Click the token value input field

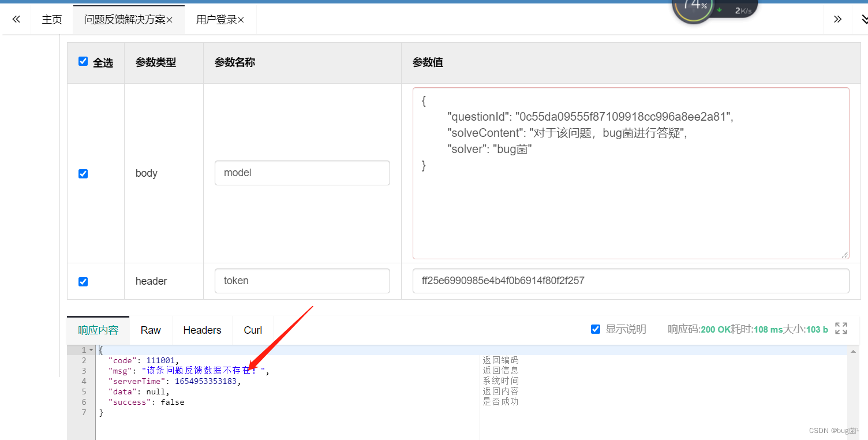point(630,281)
